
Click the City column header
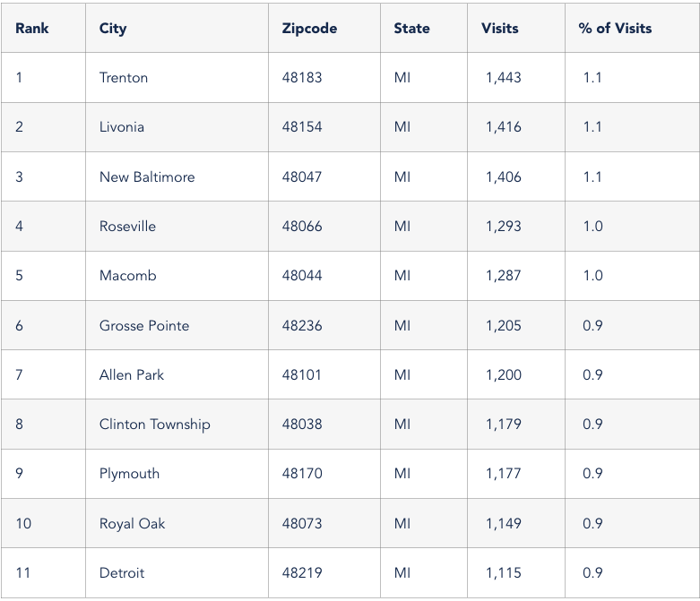tap(113, 29)
